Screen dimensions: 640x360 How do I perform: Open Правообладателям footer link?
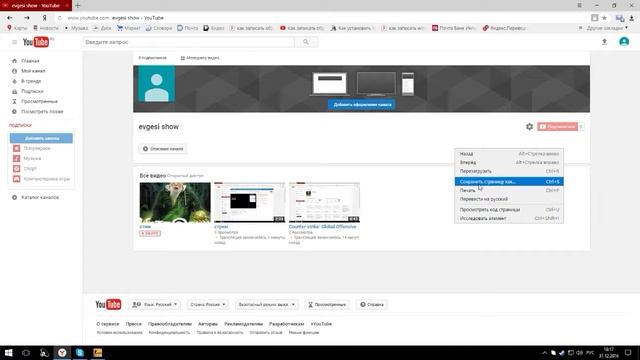(x=170, y=324)
